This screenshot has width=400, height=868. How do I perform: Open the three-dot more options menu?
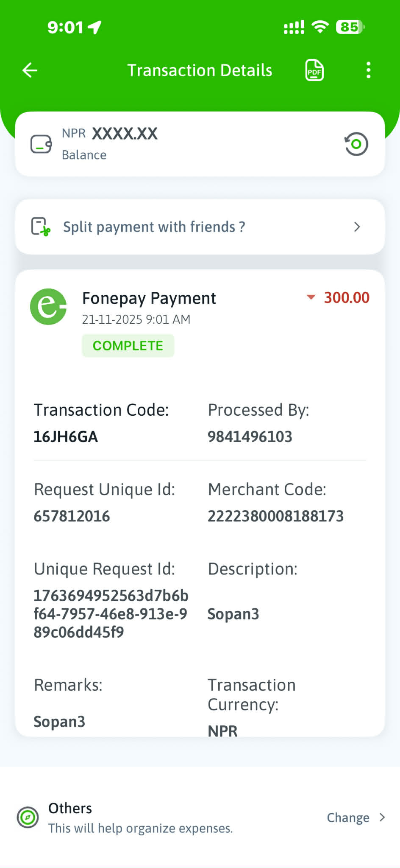pyautogui.click(x=368, y=70)
